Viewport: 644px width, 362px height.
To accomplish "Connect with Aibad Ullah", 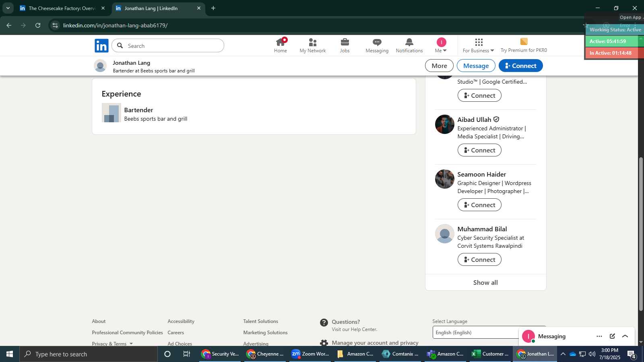I will coord(479,150).
